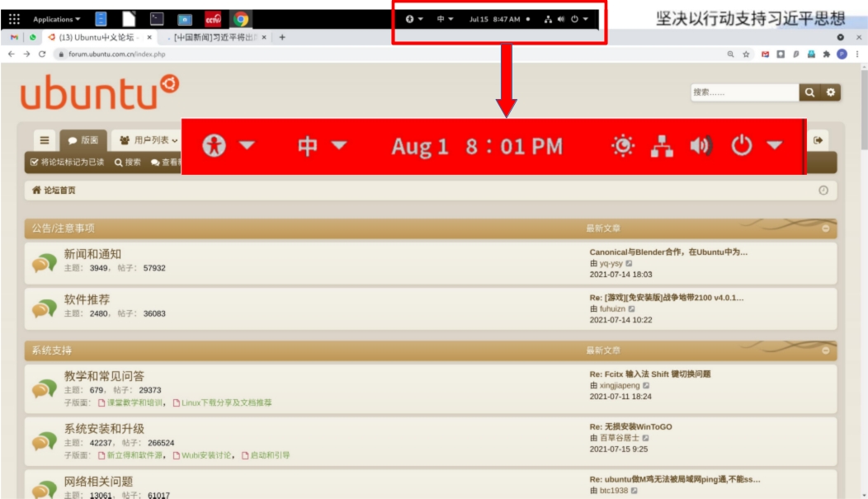Open the power menu in the small system tray
This screenshot has height=499, width=868.
coord(579,19)
